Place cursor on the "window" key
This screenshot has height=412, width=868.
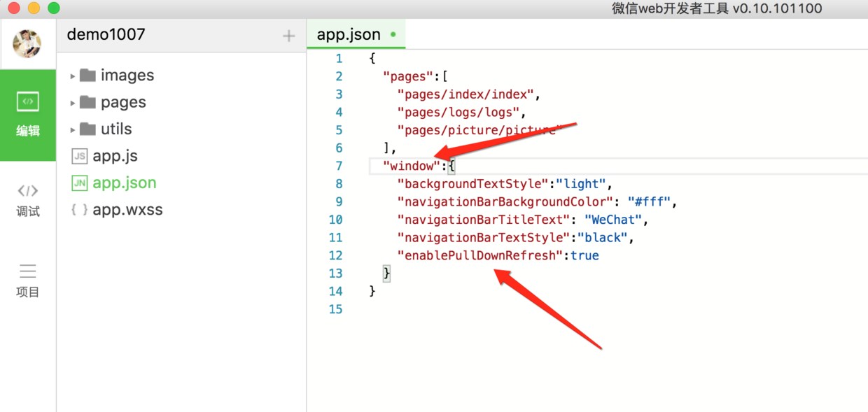coord(412,166)
